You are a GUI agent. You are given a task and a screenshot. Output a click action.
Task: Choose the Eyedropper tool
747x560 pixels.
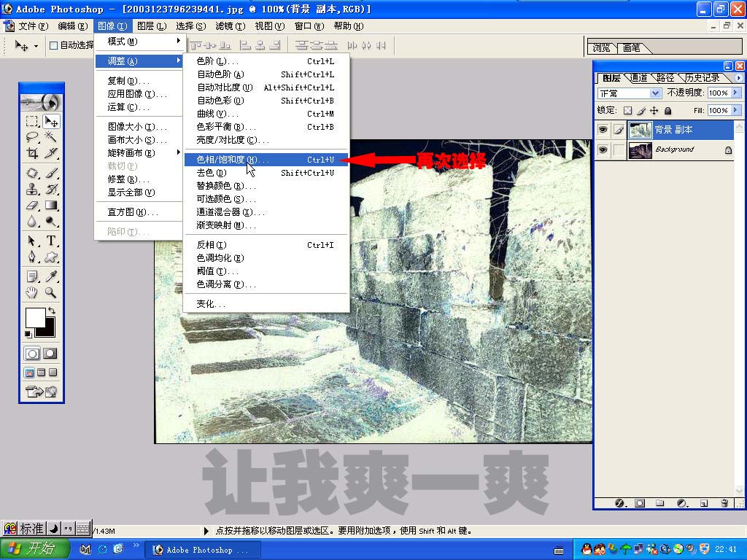point(51,276)
